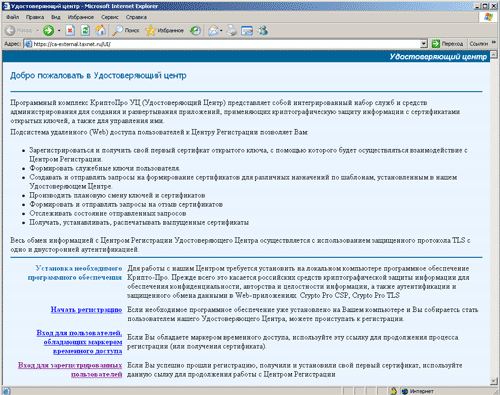Open the temporary access marker login link
The height and width of the screenshot is (395, 500).
[x=79, y=342]
